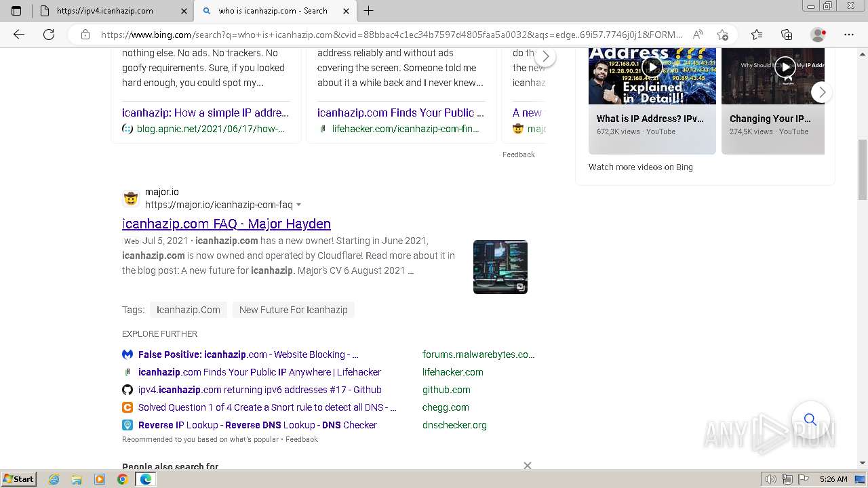The height and width of the screenshot is (488, 868).
Task: Select the Icanhazip.Com tag
Action: (189, 310)
